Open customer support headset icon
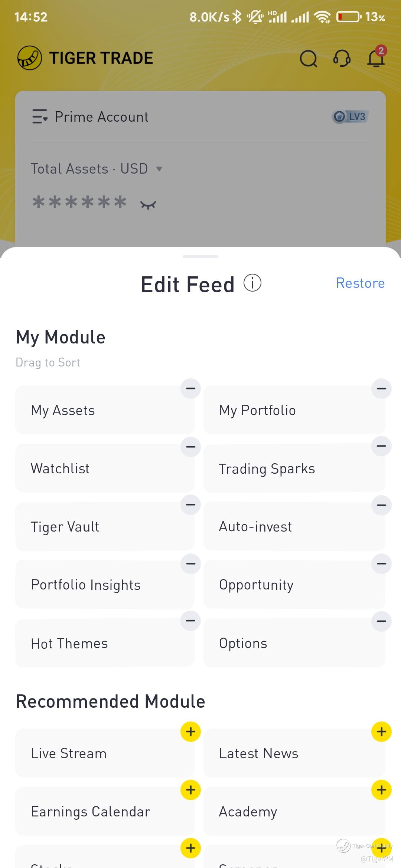Screen dimensions: 401x868 point(342,59)
